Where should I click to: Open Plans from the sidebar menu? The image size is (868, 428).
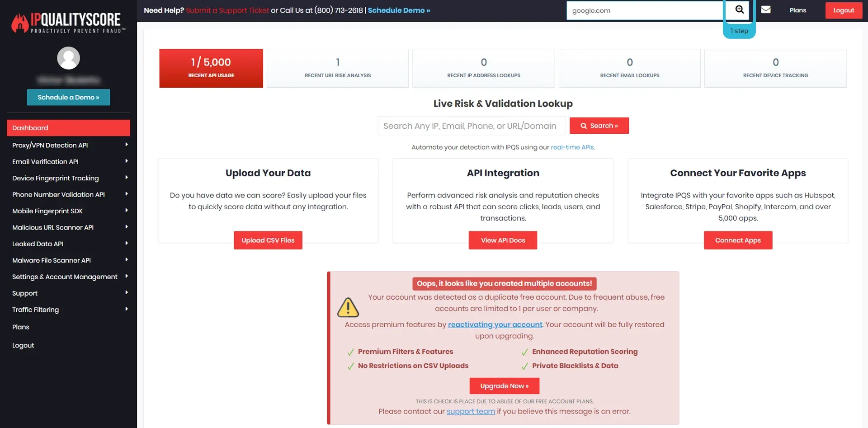[21, 327]
